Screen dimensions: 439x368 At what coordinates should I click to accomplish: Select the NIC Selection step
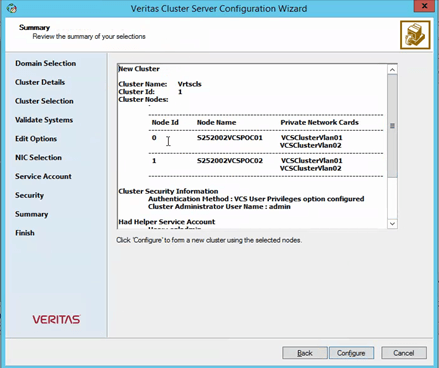pos(38,157)
